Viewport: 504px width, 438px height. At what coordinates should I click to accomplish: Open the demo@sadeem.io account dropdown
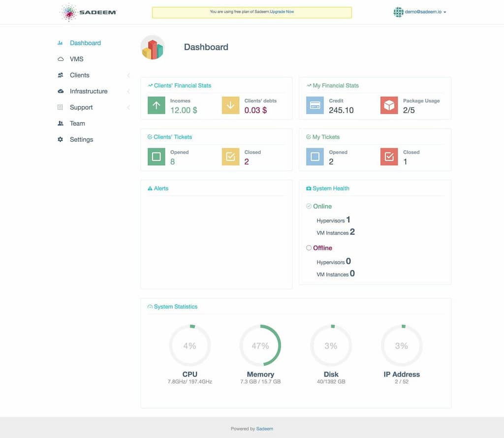coord(420,12)
